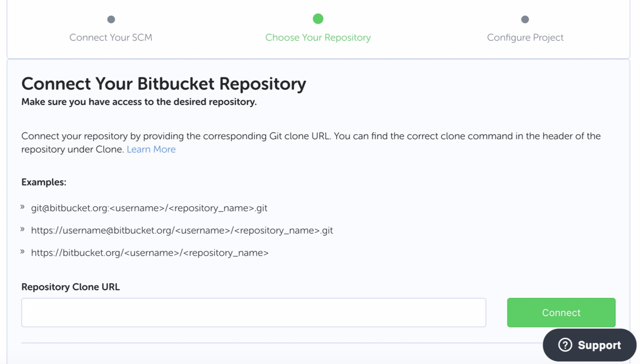This screenshot has width=640, height=364.
Task: Click the chevron beside the last bitbucket.org example
Action: click(23, 252)
